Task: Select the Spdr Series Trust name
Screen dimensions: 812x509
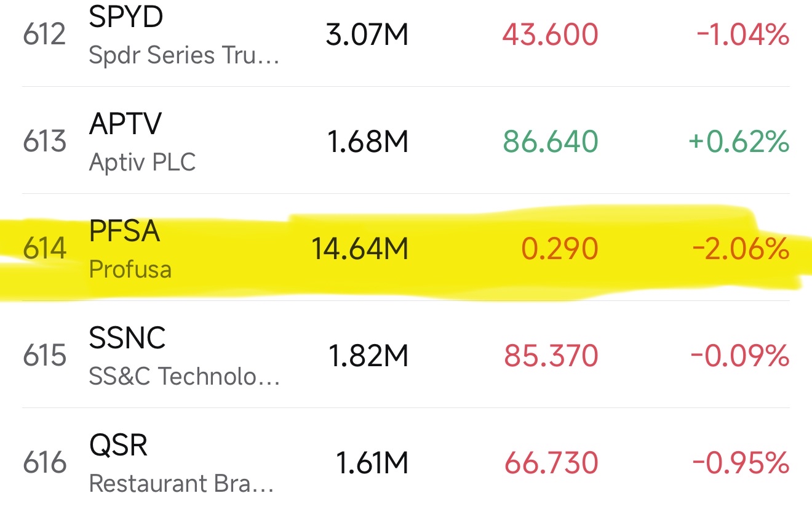Action: coord(184,55)
